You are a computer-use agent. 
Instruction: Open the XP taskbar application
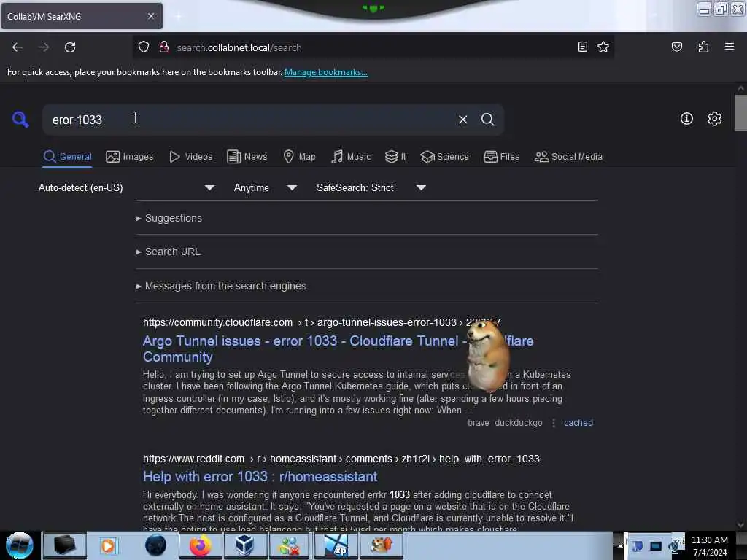(x=336, y=545)
